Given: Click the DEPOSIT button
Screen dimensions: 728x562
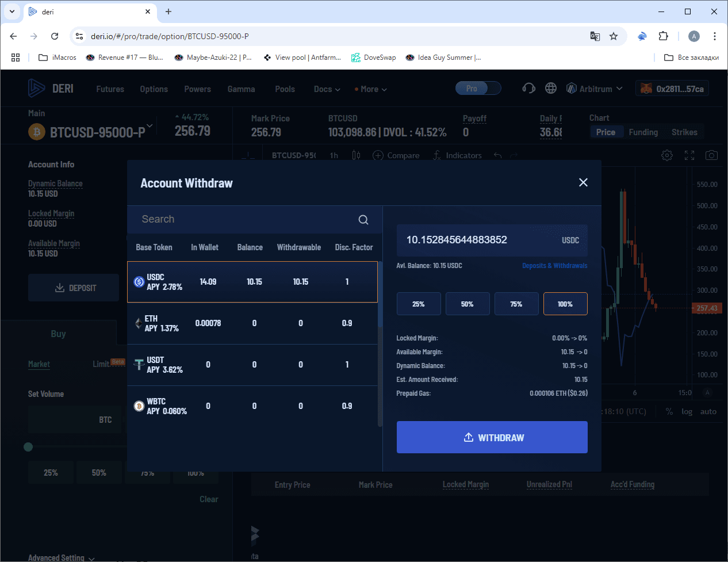Looking at the screenshot, I should point(74,288).
